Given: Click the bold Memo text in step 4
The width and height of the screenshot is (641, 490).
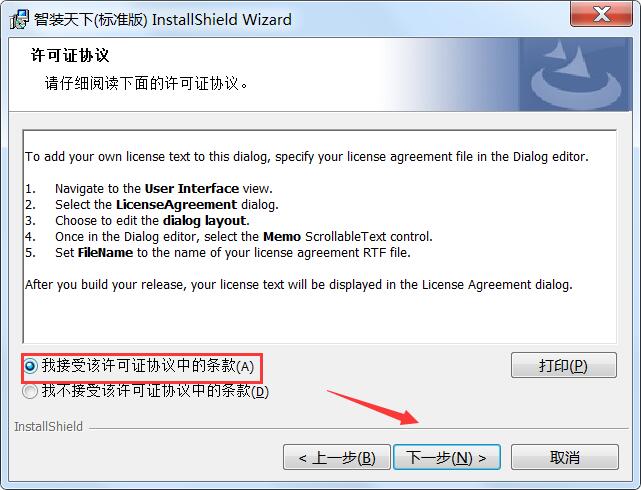Looking at the screenshot, I should point(282,237).
